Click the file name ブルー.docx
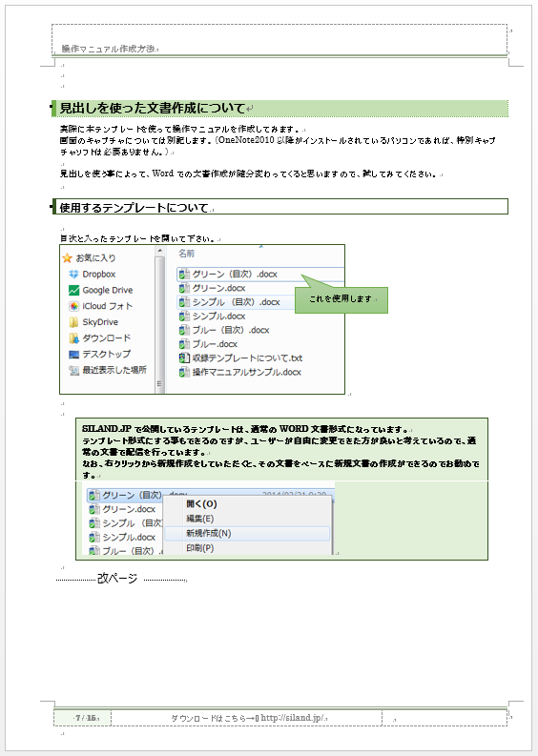The width and height of the screenshot is (538, 756). (215, 344)
